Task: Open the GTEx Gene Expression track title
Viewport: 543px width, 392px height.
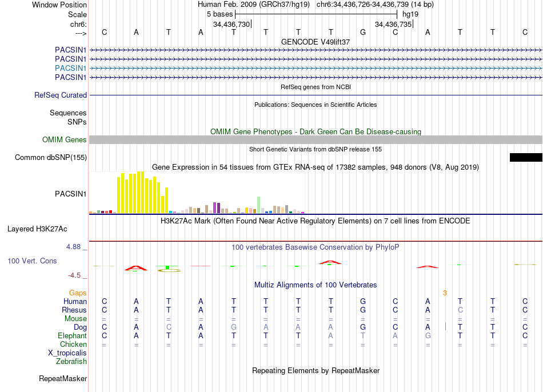Action: click(x=316, y=167)
